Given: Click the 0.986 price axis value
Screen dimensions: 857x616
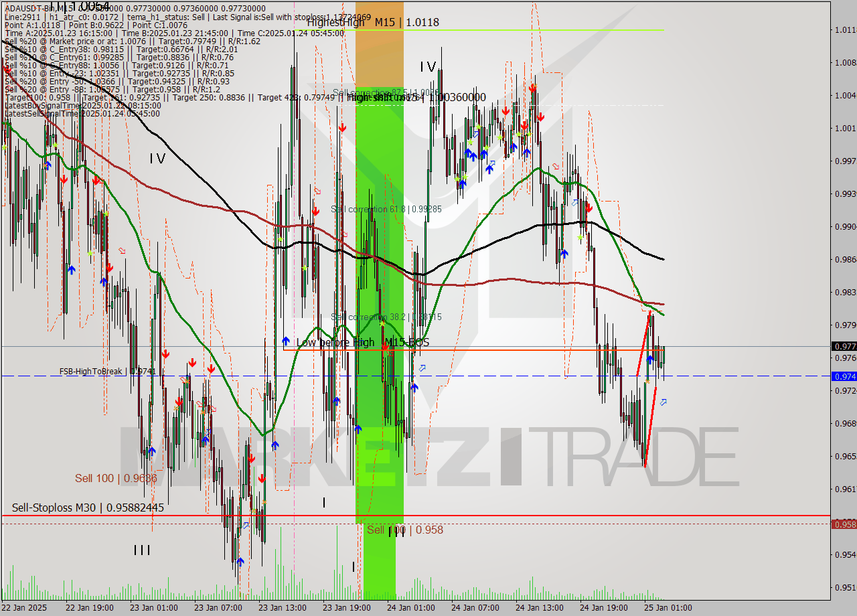Looking at the screenshot, I should [845, 259].
